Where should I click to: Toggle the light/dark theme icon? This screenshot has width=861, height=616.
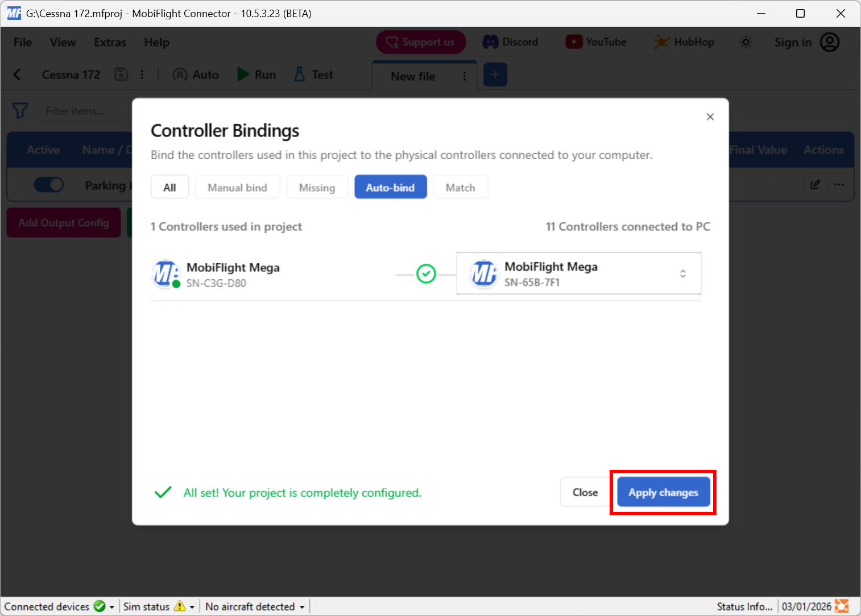point(746,42)
